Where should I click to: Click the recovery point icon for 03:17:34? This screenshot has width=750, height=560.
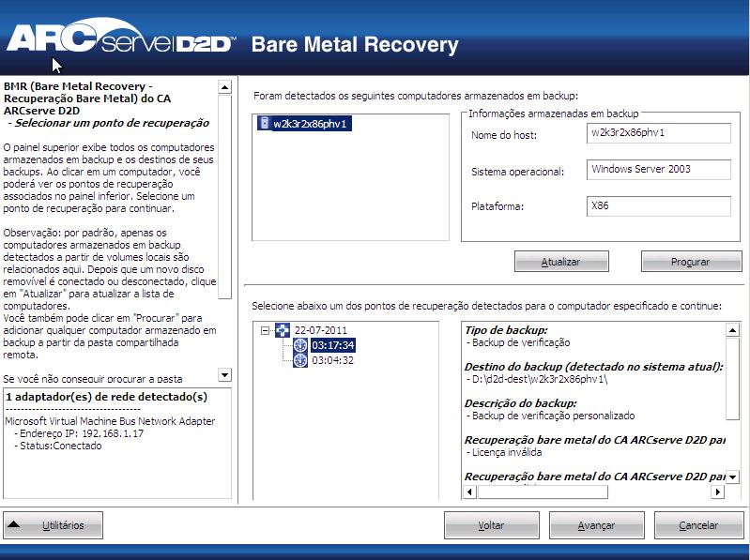pos(299,345)
